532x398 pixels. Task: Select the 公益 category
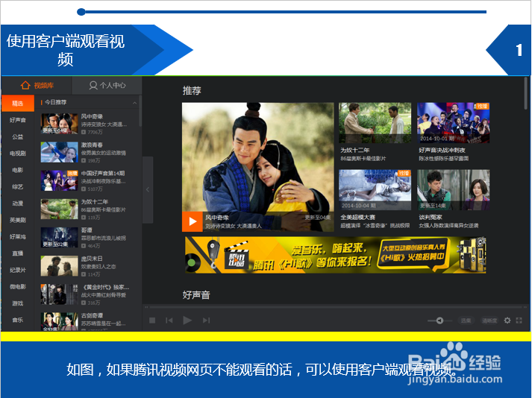pos(18,136)
